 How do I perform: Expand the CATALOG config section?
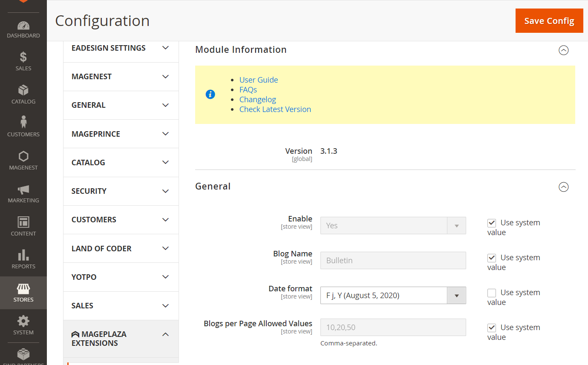121,163
